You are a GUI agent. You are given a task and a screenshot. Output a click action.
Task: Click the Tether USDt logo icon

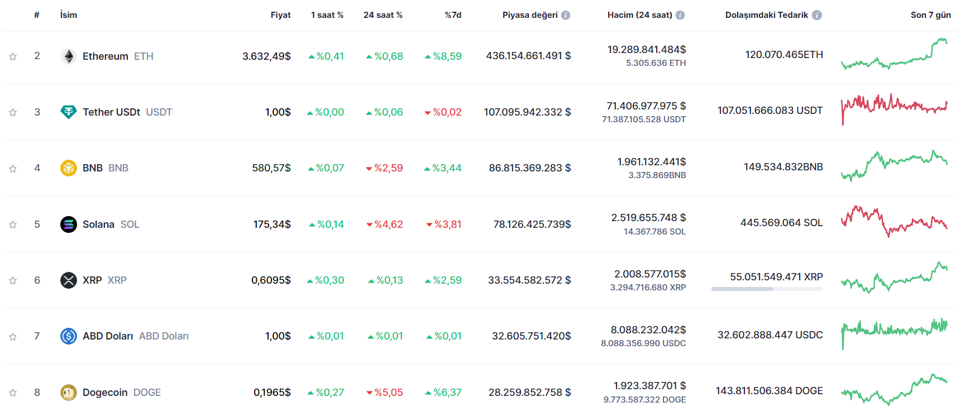[69, 112]
